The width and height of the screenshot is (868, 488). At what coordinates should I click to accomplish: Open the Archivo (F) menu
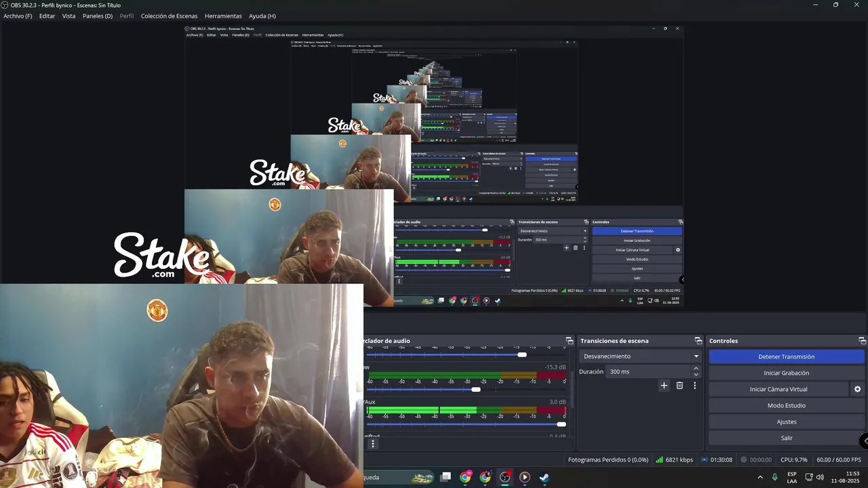coord(18,16)
